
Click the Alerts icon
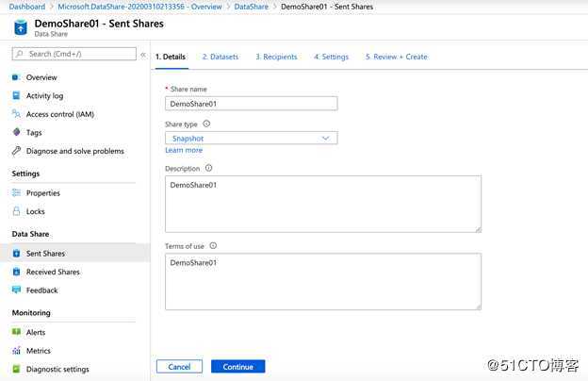click(x=16, y=332)
